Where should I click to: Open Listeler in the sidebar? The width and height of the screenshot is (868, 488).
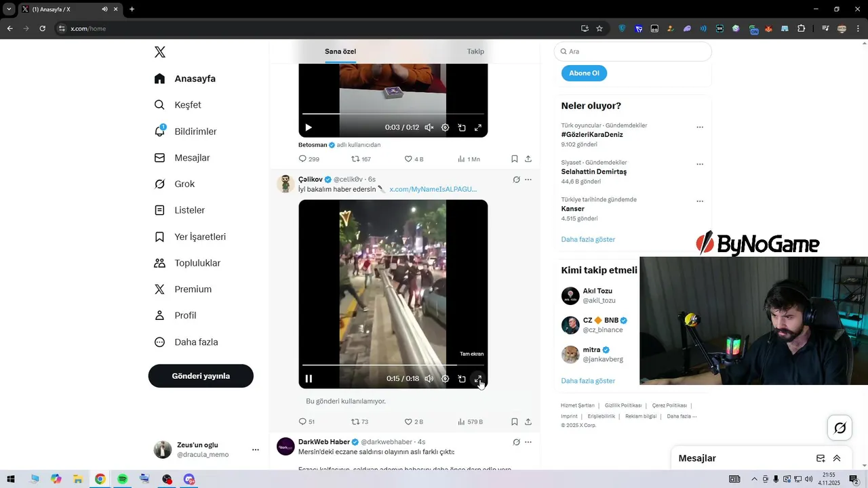click(x=179, y=211)
